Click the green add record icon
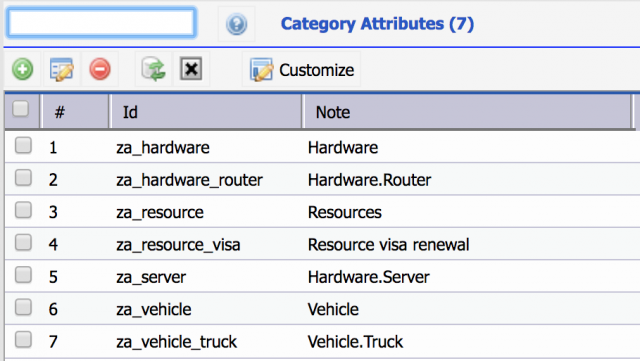Screen dimensions: 640x361 (22, 69)
